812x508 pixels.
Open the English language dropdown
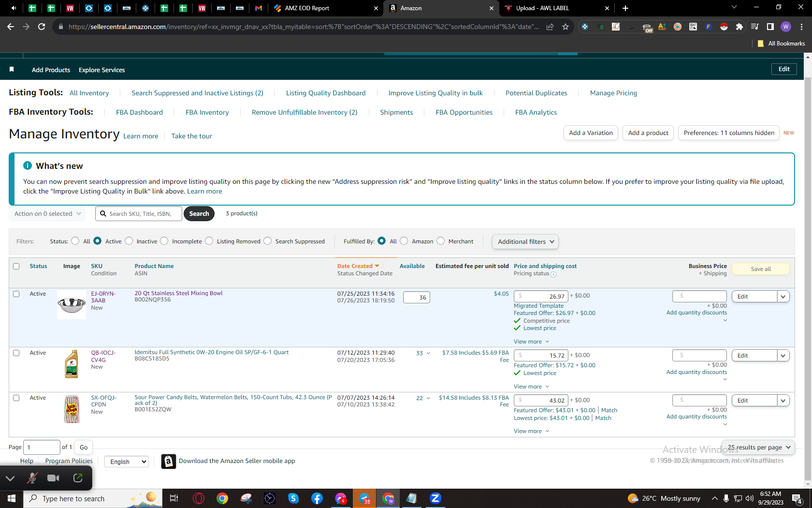(x=127, y=462)
